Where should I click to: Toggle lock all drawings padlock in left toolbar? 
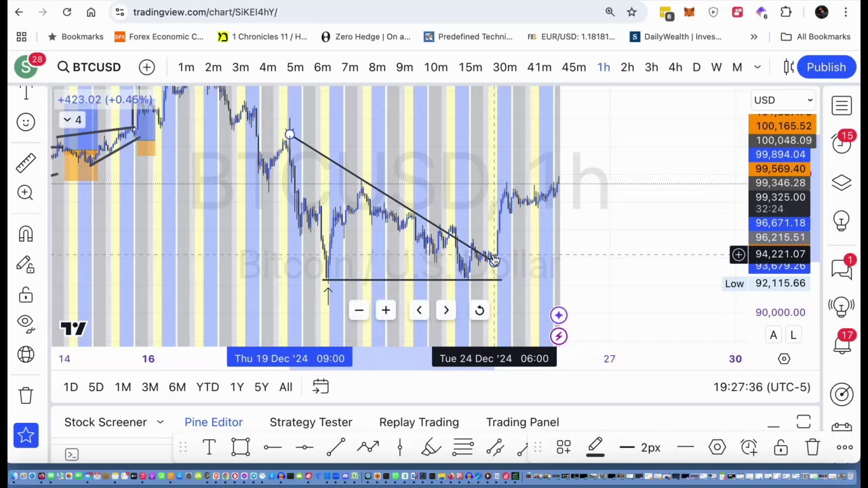point(26,294)
